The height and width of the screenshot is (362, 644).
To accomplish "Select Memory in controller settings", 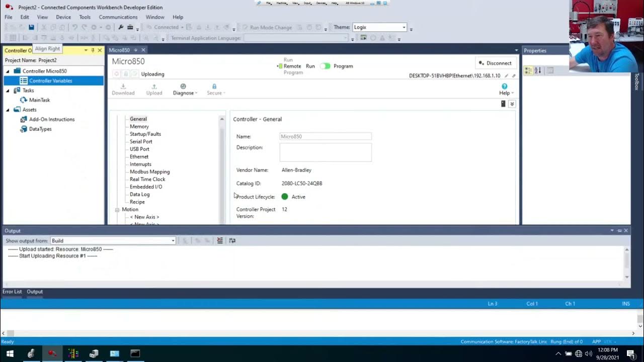I will click(139, 127).
